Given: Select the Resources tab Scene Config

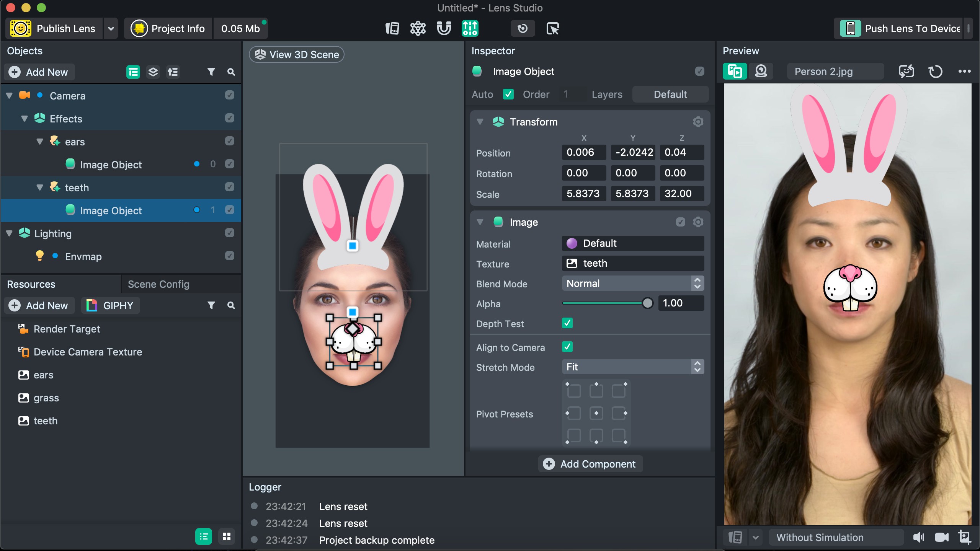Looking at the screenshot, I should tap(158, 283).
